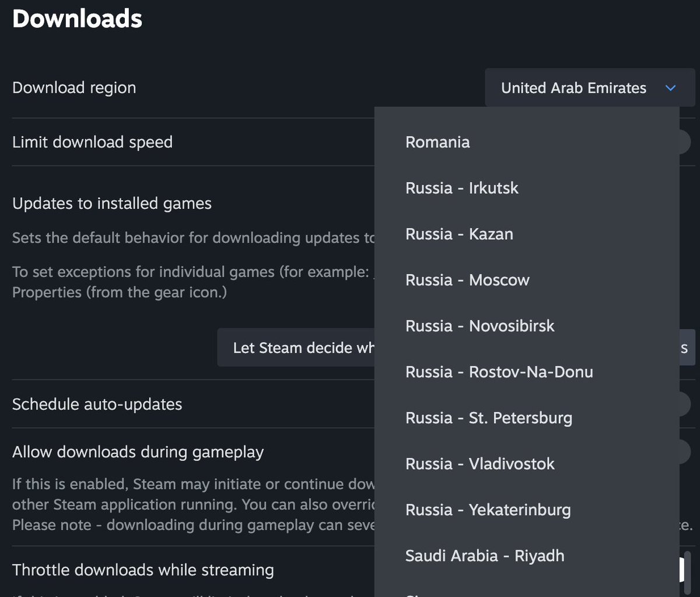Viewport: 700px width, 597px height.
Task: Pick Russia - Kazan in the list
Action: coord(527,234)
